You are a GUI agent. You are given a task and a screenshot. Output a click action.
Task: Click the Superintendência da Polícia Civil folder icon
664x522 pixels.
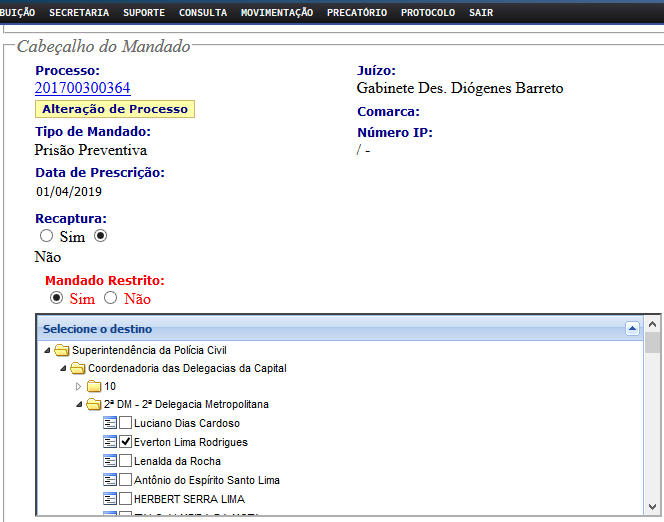point(62,350)
